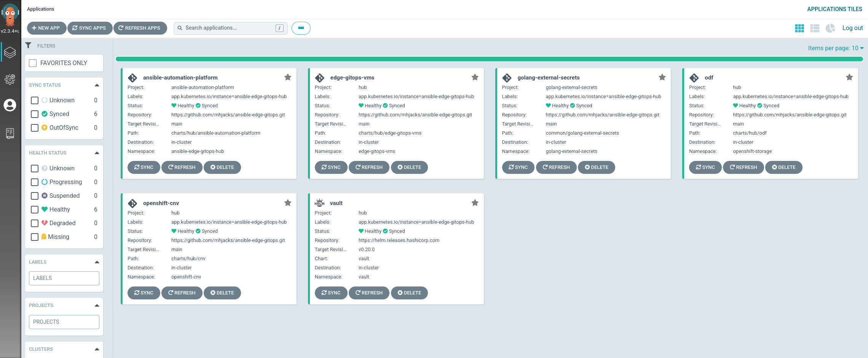Screen dimensions: 868x358
Task: Click the search magnifier icon
Action: pyautogui.click(x=180, y=28)
